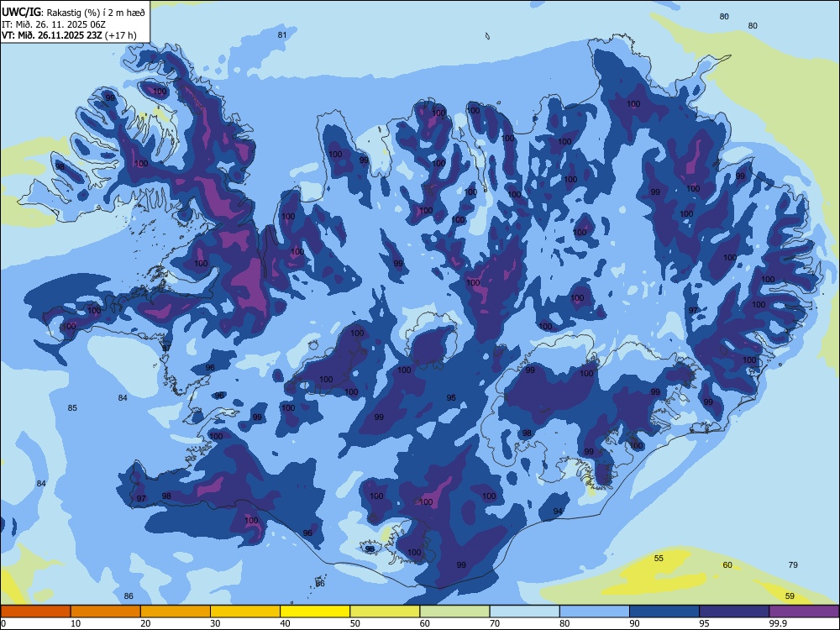
Task: Click the '20' legend tick label
Action: pos(145,623)
